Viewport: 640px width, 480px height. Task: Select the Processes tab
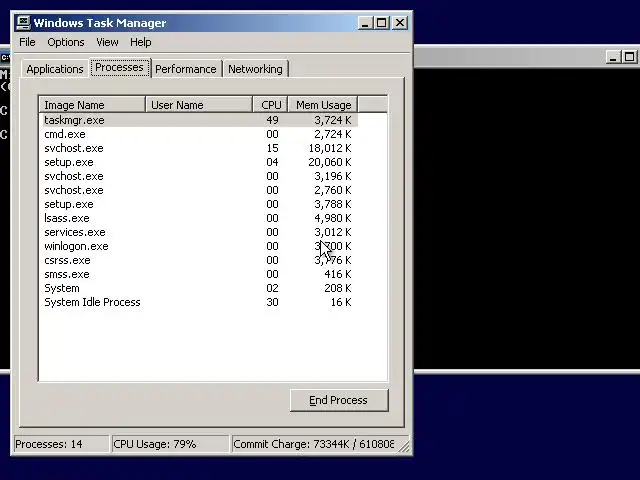(120, 67)
